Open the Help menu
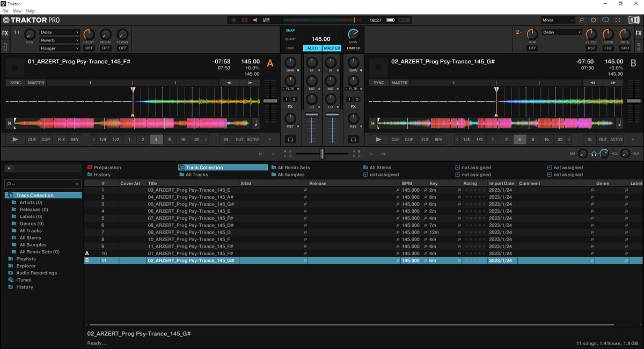 pos(30,11)
